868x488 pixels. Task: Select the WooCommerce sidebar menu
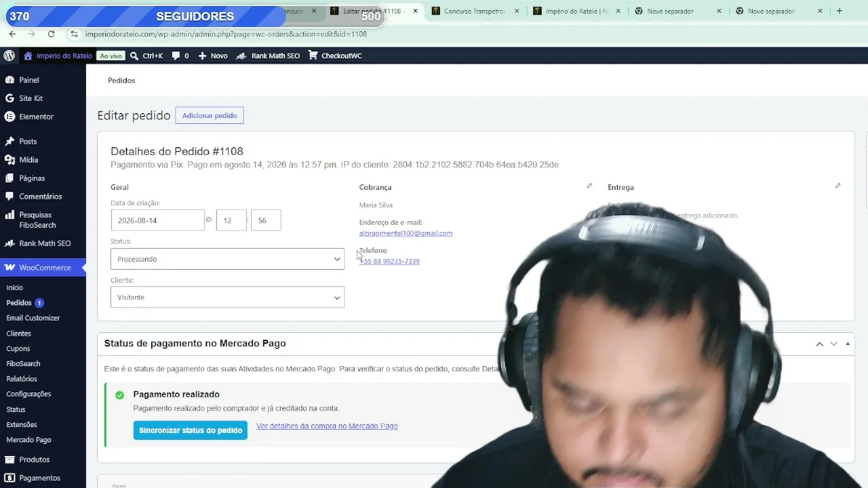tap(43, 268)
